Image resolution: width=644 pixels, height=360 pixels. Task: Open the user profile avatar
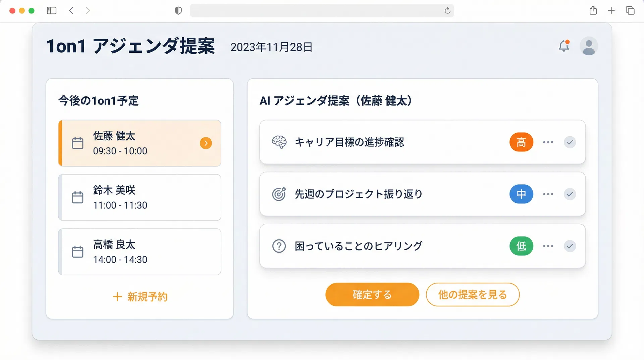(x=589, y=46)
